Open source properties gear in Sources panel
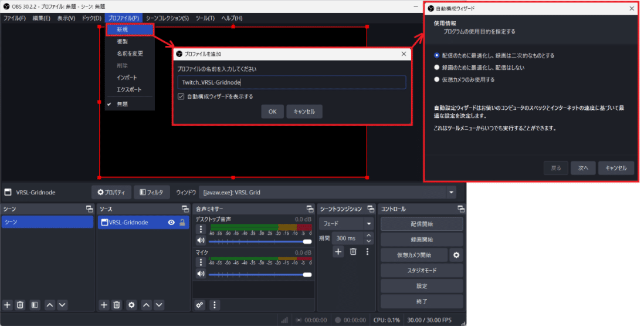The image size is (644, 326). click(x=131, y=305)
